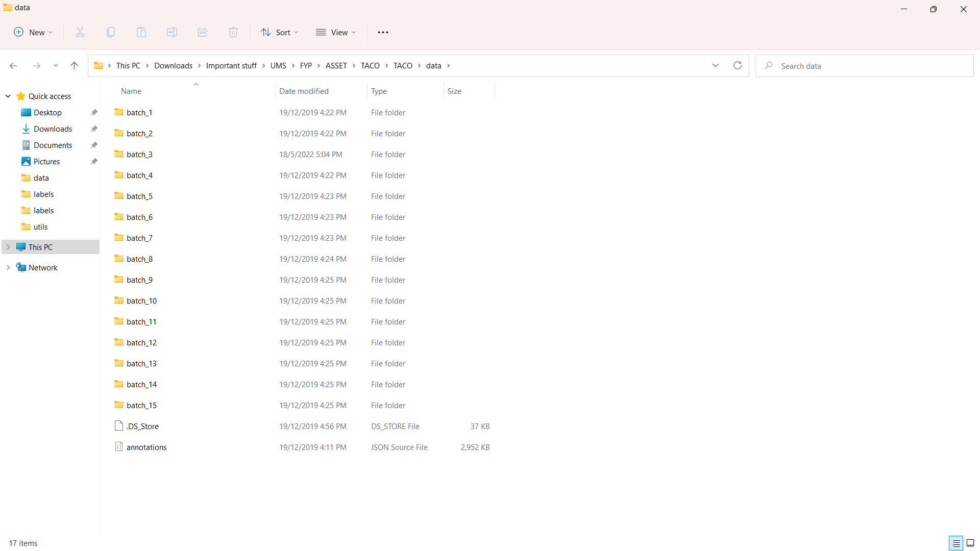Click the Copy icon
The image size is (980, 551).
(x=111, y=32)
